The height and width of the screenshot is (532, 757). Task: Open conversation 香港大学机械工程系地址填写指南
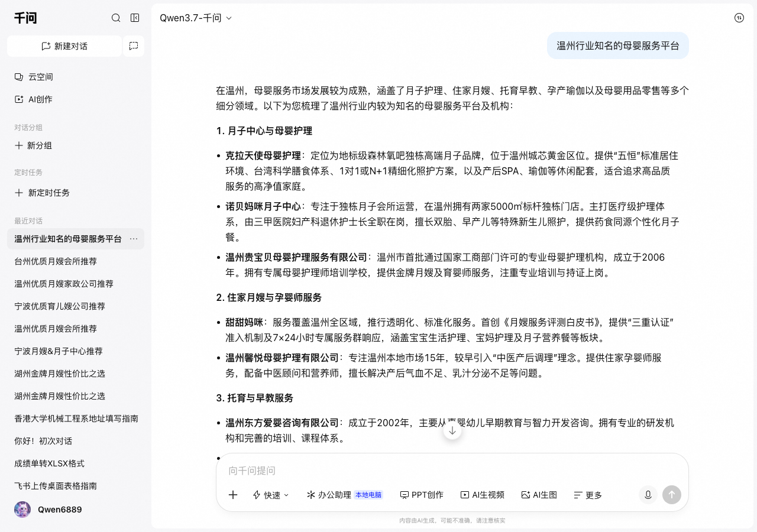tap(76, 419)
